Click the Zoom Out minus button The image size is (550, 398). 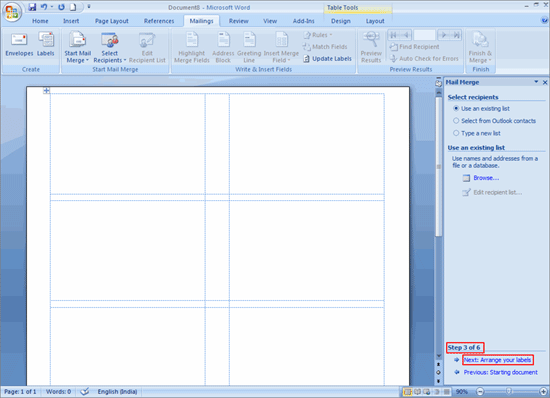pyautogui.click(x=480, y=392)
